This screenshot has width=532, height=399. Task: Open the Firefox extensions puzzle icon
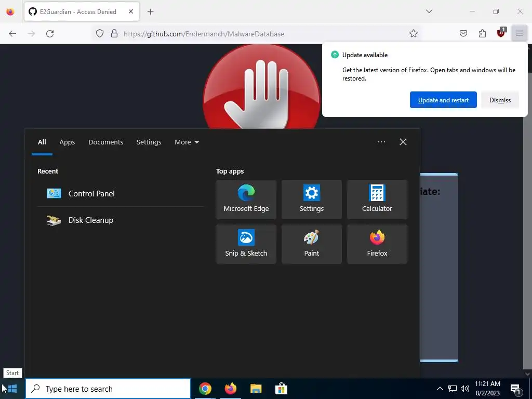(482, 34)
